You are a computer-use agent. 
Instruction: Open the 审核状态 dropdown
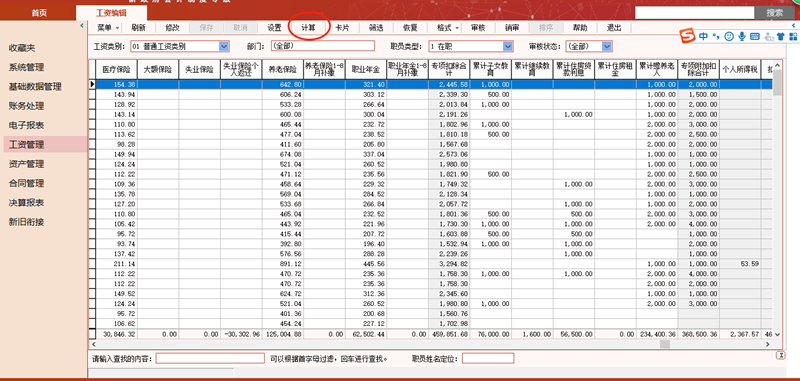(x=607, y=46)
